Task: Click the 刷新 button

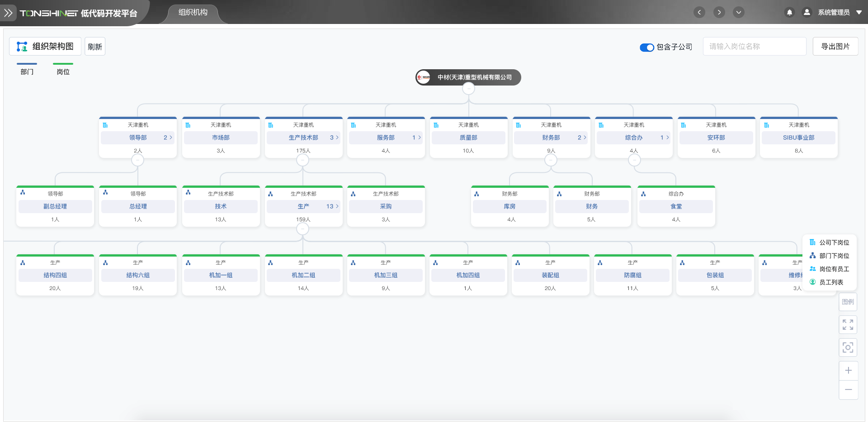Action: tap(95, 47)
